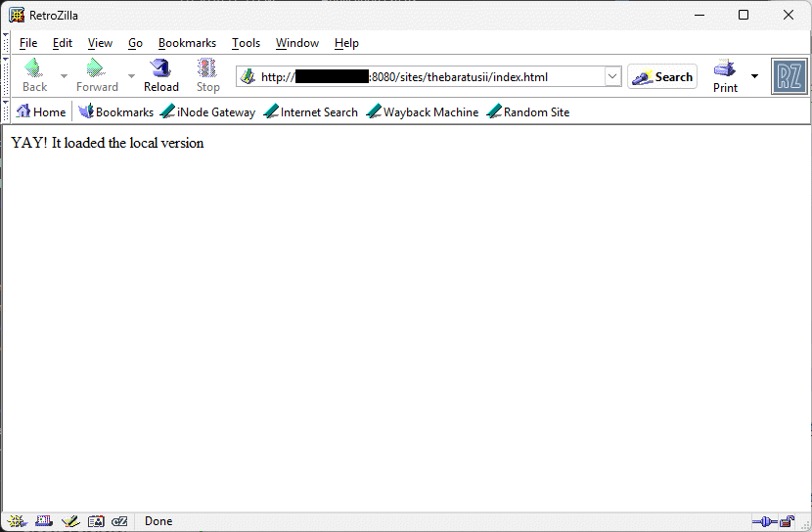Collapse the menu bar grippy handle
The height and width of the screenshot is (532, 812).
tap(6, 42)
